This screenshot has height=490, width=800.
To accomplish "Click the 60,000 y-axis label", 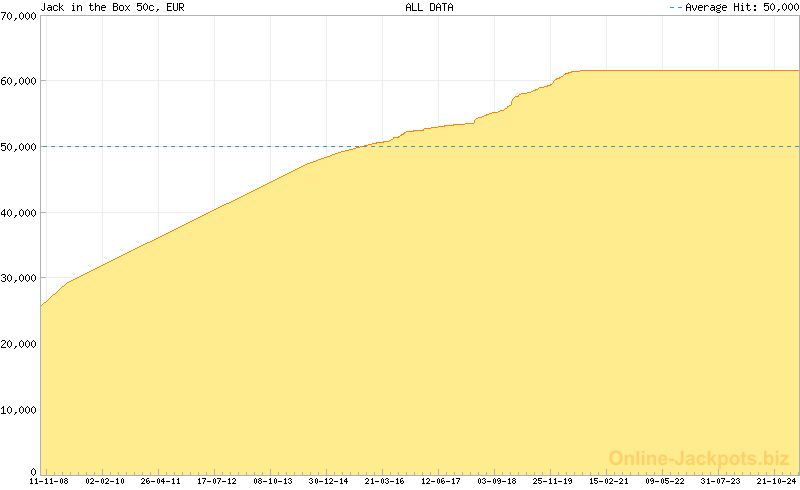I will [x=19, y=81].
